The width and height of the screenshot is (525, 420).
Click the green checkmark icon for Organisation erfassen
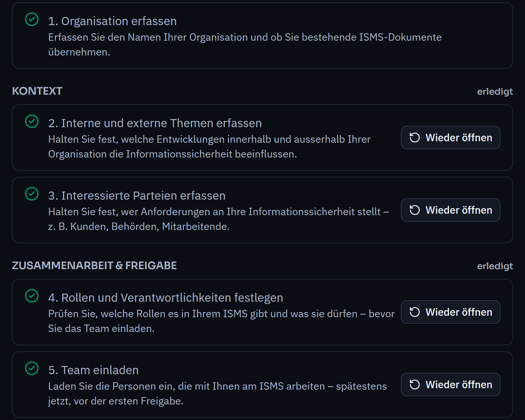click(32, 19)
